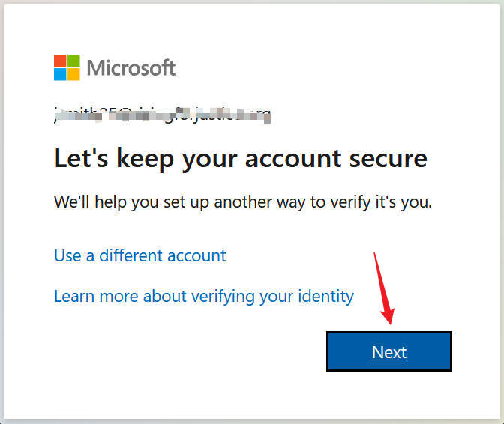Click the underlined "Next" label text
Viewport: 504px width, 424px height.
pyautogui.click(x=389, y=352)
